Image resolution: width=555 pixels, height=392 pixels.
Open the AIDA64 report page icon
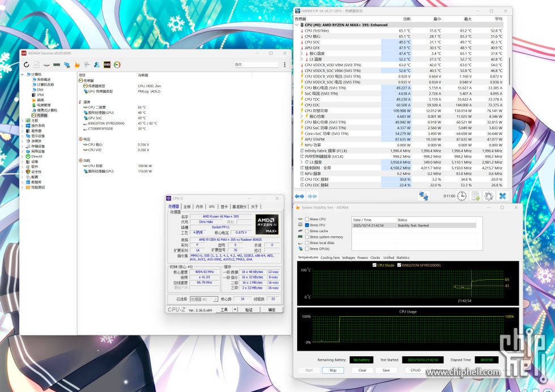tap(36, 65)
